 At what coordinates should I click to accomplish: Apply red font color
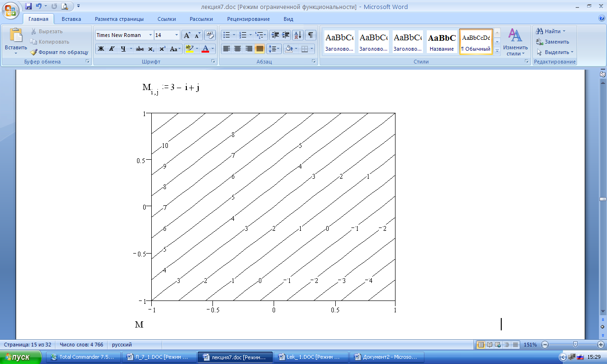(x=205, y=48)
